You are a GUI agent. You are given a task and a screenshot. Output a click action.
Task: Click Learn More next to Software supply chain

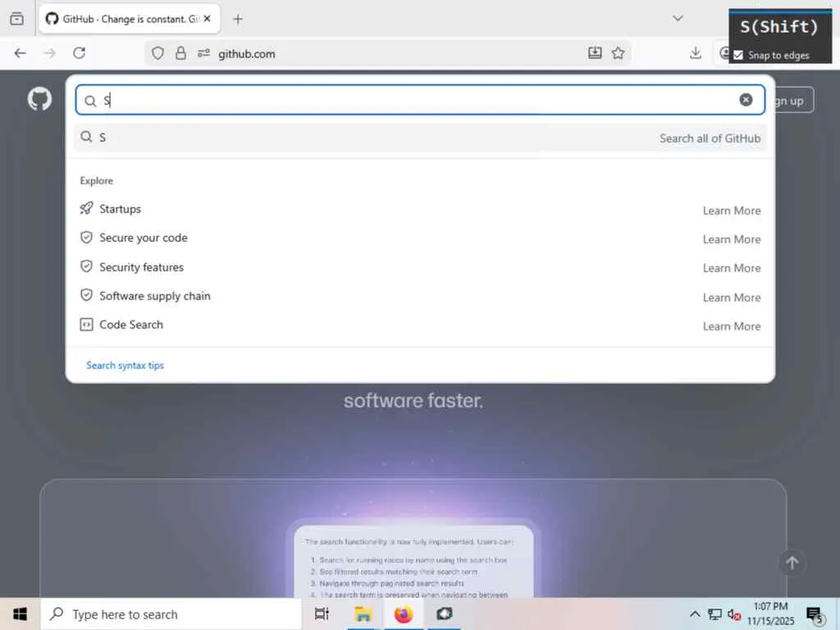pyautogui.click(x=732, y=297)
